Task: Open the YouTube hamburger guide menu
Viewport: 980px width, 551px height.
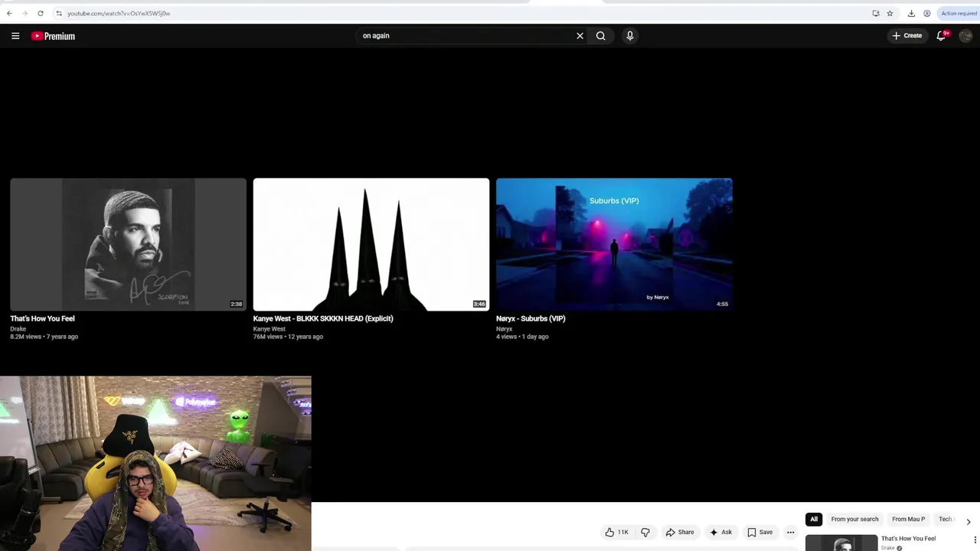Action: tap(15, 36)
